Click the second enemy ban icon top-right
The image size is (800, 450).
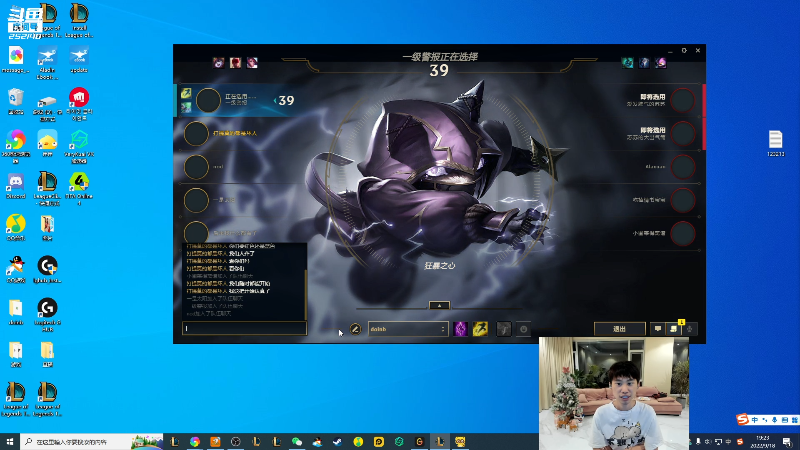coord(644,63)
